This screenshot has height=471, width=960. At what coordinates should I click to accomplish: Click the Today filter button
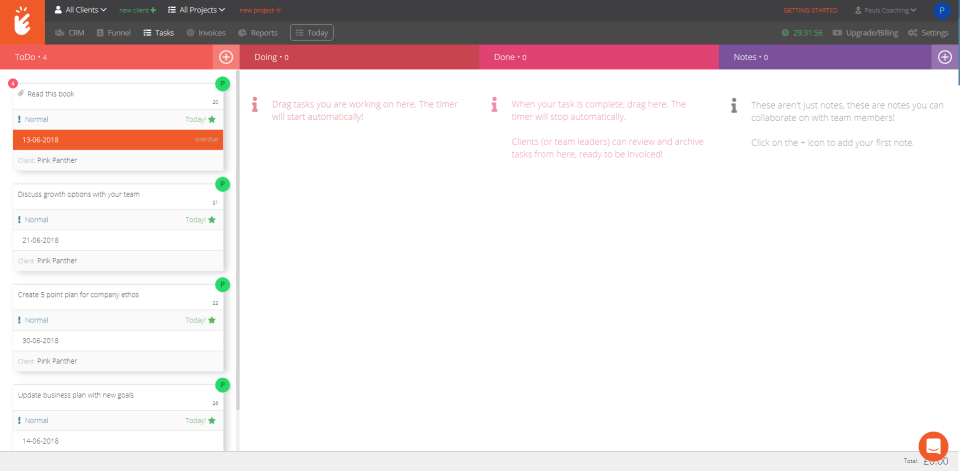tap(312, 33)
